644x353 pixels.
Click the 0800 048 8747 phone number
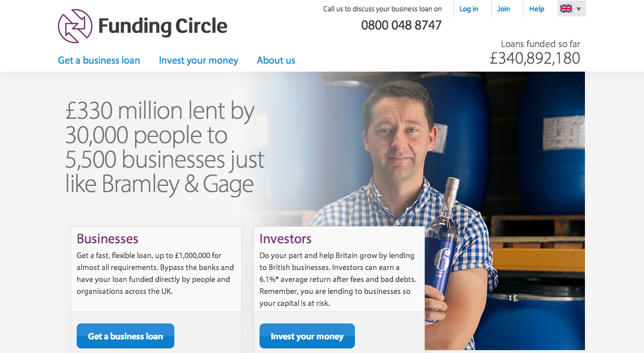coord(402,25)
